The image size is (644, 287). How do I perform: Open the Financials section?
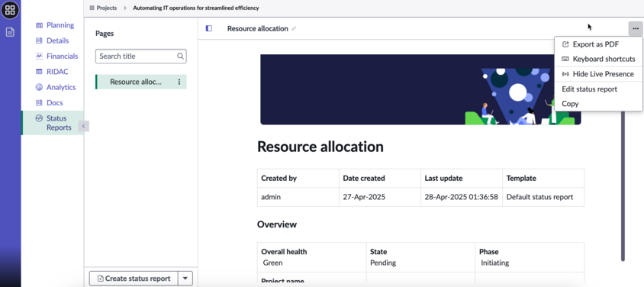tap(62, 56)
